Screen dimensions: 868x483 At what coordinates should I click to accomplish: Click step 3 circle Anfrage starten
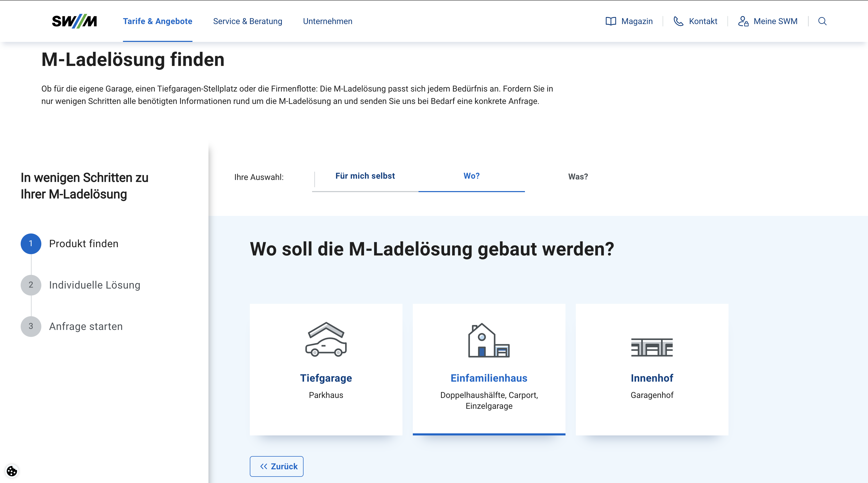(x=31, y=326)
